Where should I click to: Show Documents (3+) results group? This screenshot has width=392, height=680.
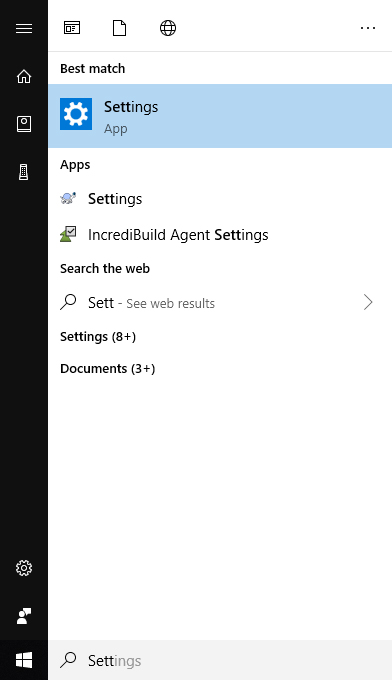coord(108,369)
